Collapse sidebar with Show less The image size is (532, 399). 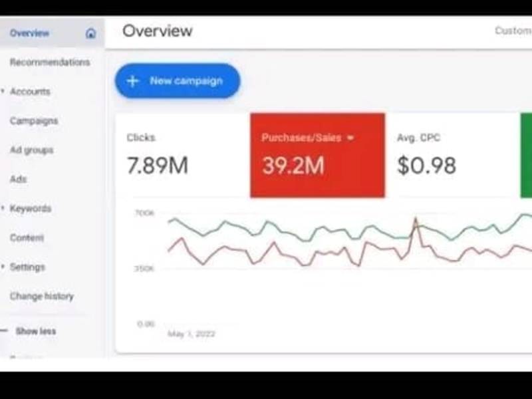36,331
